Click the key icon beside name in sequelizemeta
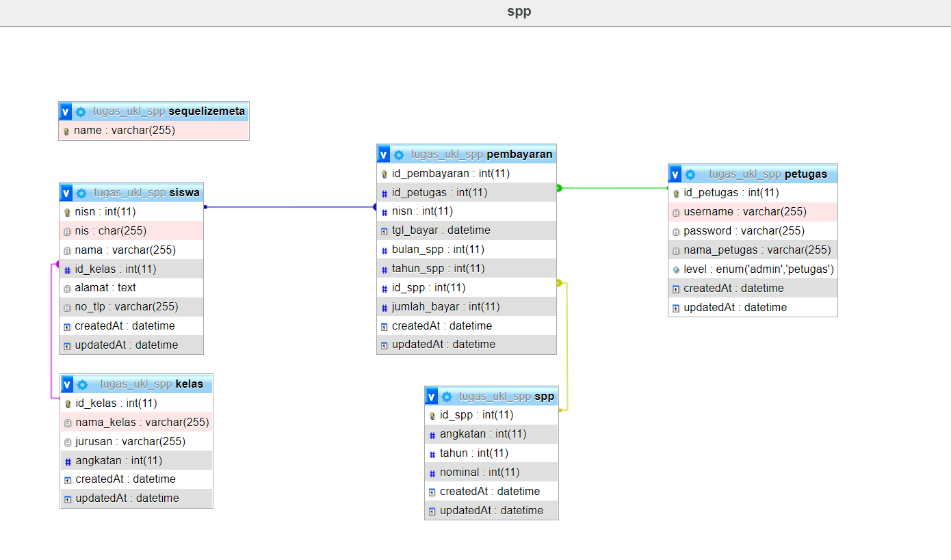 pos(66,131)
